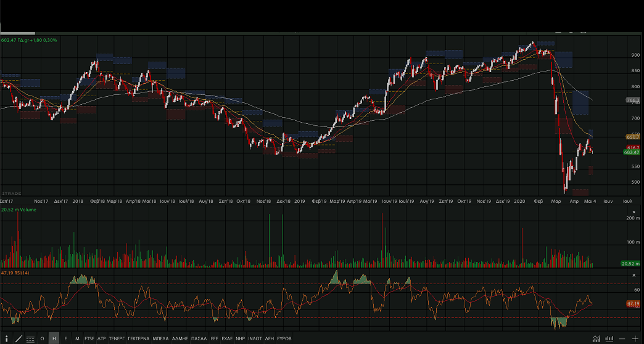Switch to monthly M timeframe
The image size is (644, 344).
pyautogui.click(x=77, y=338)
